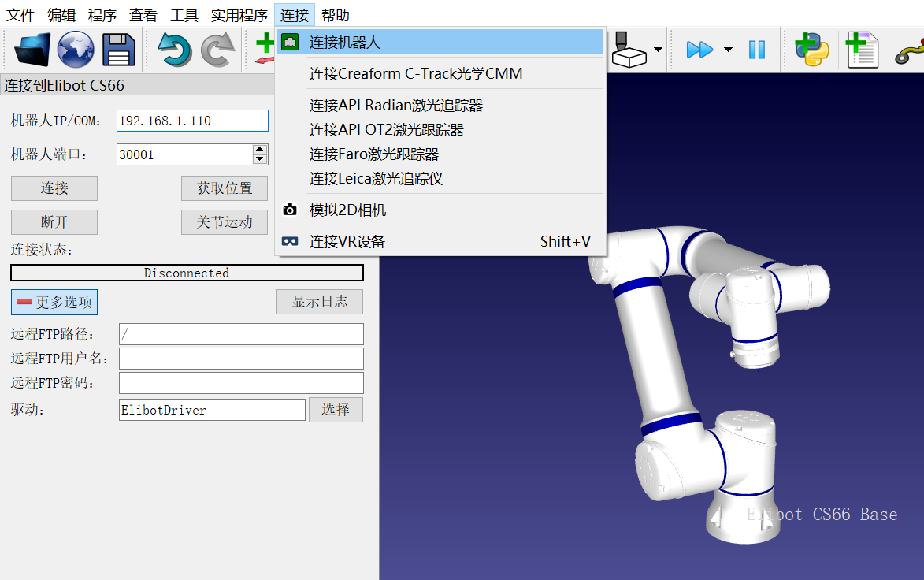Screen dimensions: 924x580
Task: Select 连接机器人 menu entry
Action: [x=440, y=42]
